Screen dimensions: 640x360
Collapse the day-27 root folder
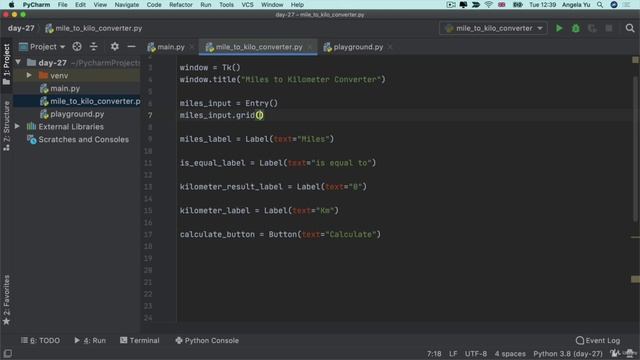18,62
